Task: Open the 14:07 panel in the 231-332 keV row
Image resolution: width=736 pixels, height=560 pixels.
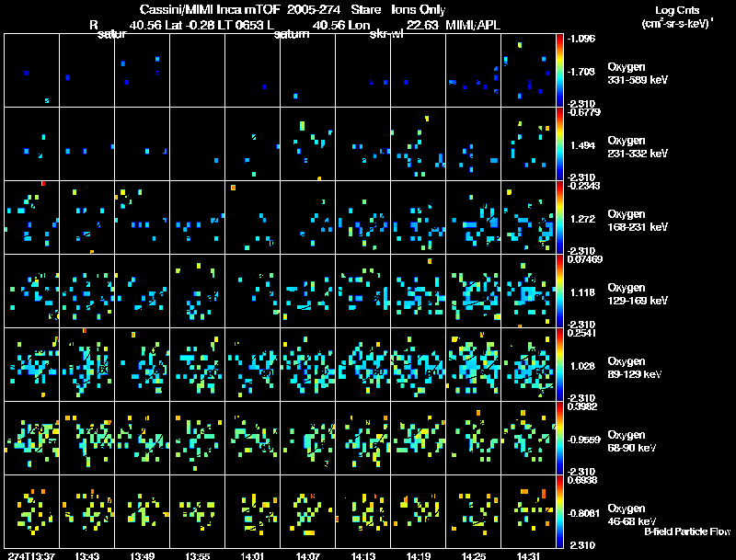Action: tap(307, 143)
